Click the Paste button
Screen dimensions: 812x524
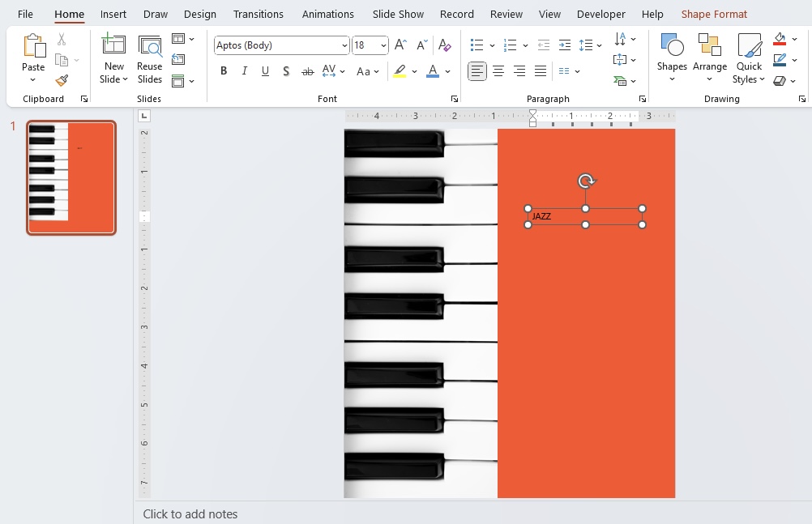point(33,57)
